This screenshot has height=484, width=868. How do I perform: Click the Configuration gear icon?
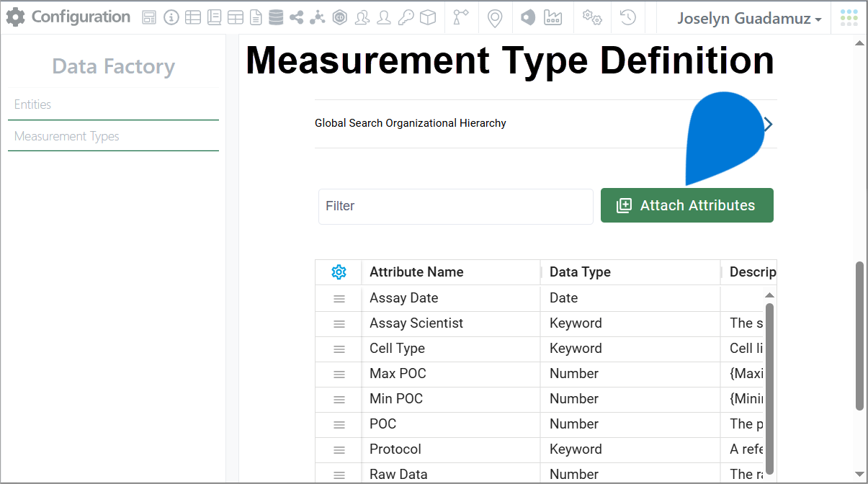pos(15,17)
